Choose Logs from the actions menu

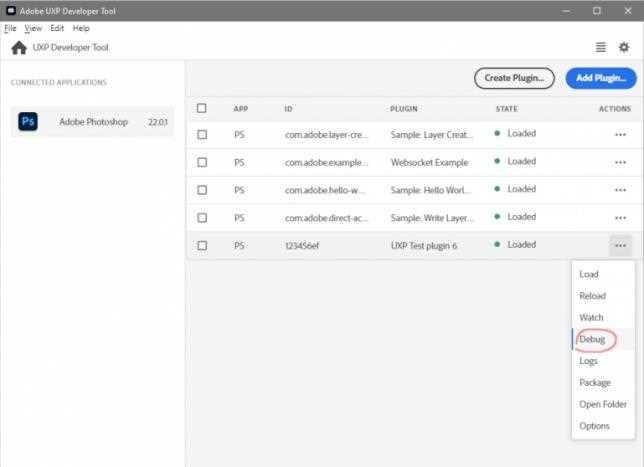point(603,361)
